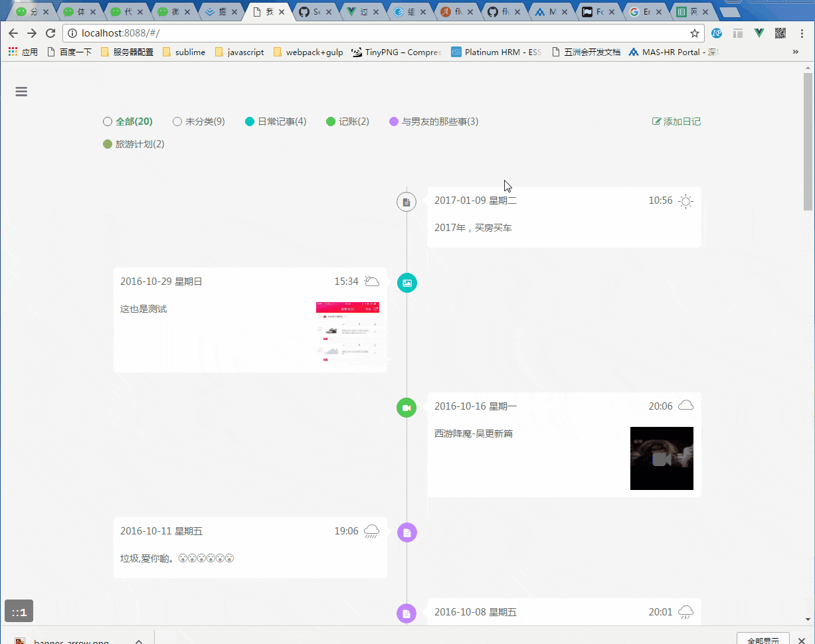
Task: Open Chrome's three-dot menu
Action: [802, 33]
